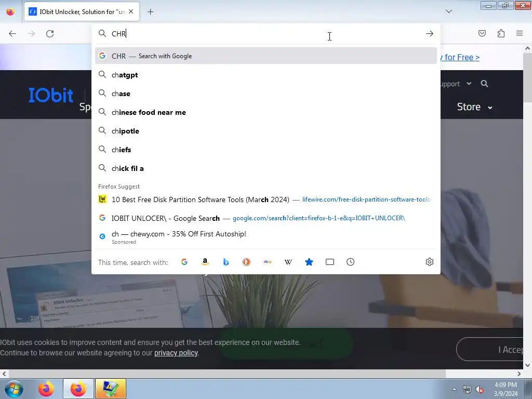Image resolution: width=532 pixels, height=399 pixels.
Task: Reload the current page
Action: pyautogui.click(x=50, y=34)
